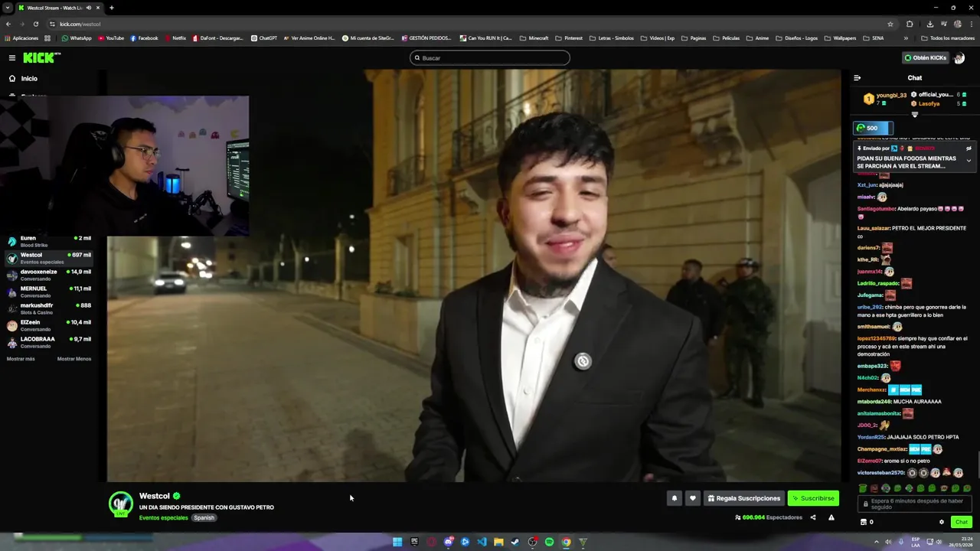
Task: Open the chat shop icon
Action: point(864,522)
